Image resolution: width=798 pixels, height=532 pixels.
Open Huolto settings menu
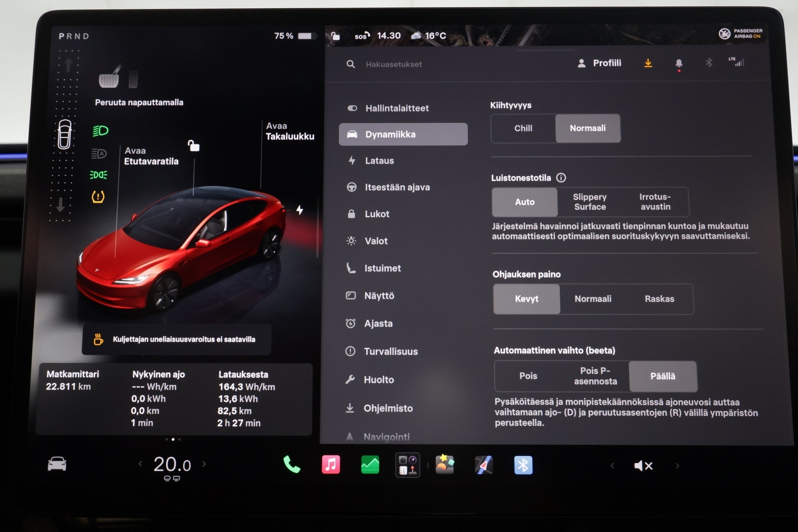click(403, 379)
